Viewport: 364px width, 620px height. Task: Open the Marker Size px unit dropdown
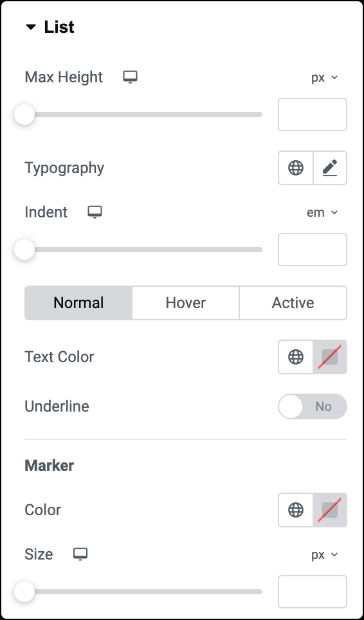point(325,555)
